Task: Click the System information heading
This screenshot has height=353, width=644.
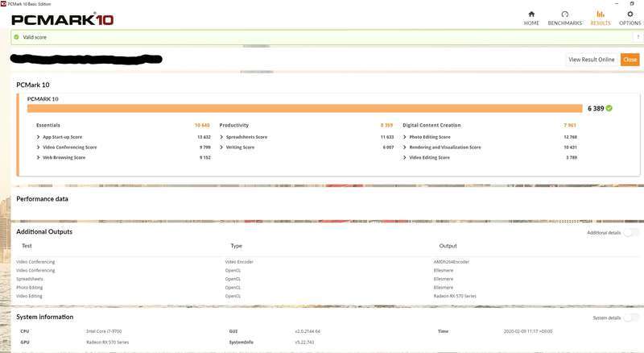Action: (45, 317)
